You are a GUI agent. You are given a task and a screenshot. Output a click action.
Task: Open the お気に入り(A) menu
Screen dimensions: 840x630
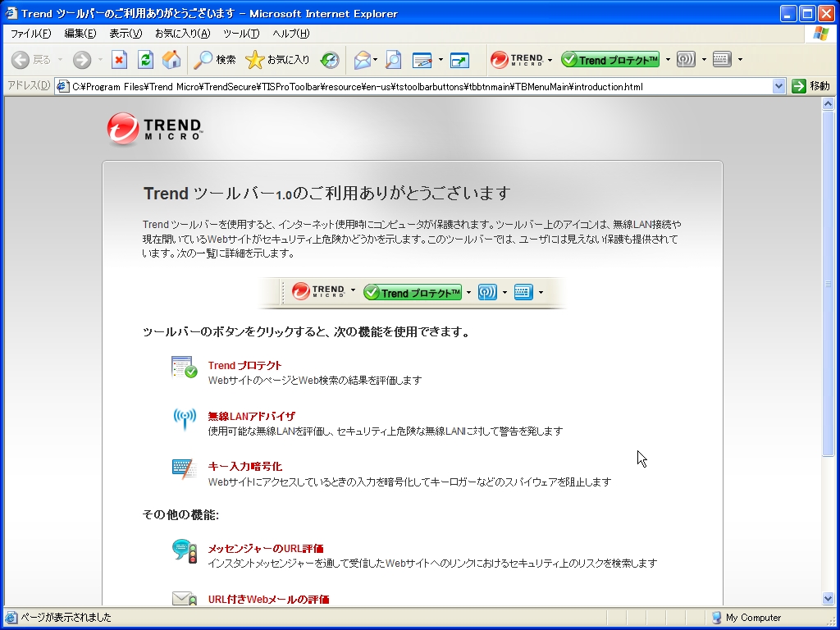pyautogui.click(x=183, y=34)
